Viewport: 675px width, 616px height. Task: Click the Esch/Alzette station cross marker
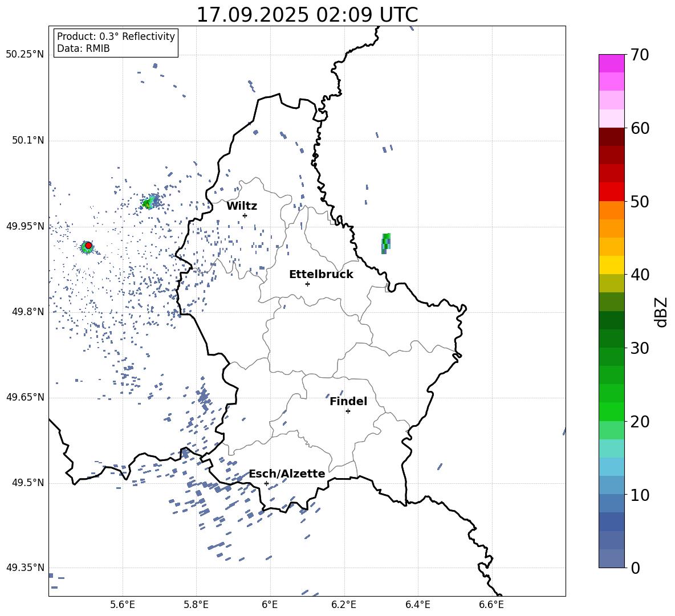click(266, 483)
